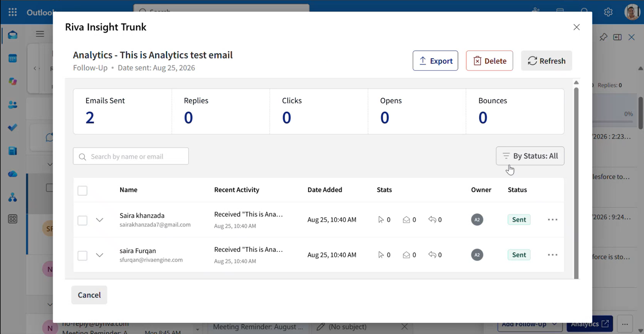Open the Word app in sidebar
This screenshot has height=334, width=644.
(12, 151)
